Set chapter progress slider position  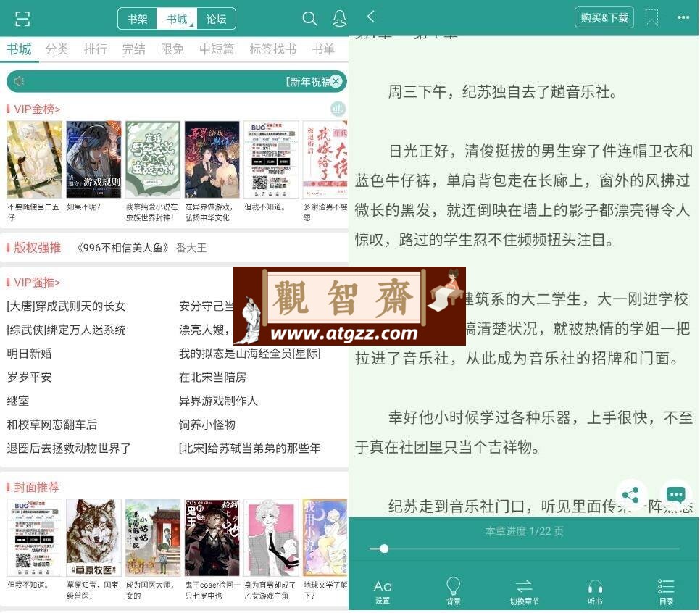[x=384, y=549]
